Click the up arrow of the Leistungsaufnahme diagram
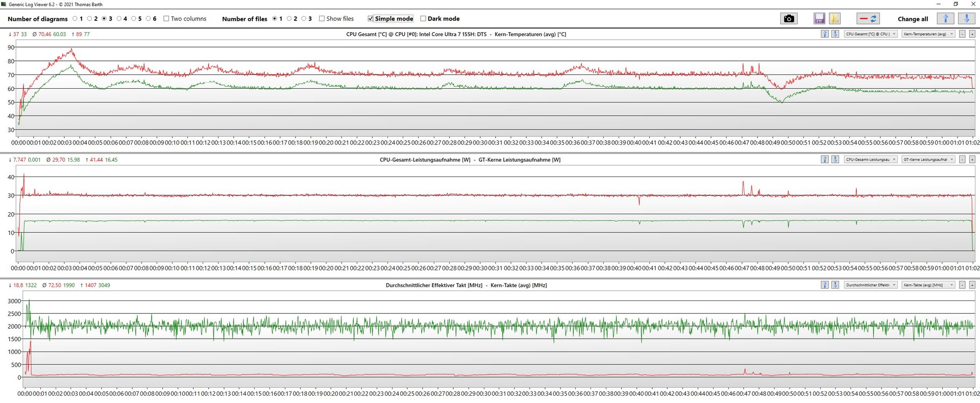Screen dimensions: 980x403 tap(825, 160)
